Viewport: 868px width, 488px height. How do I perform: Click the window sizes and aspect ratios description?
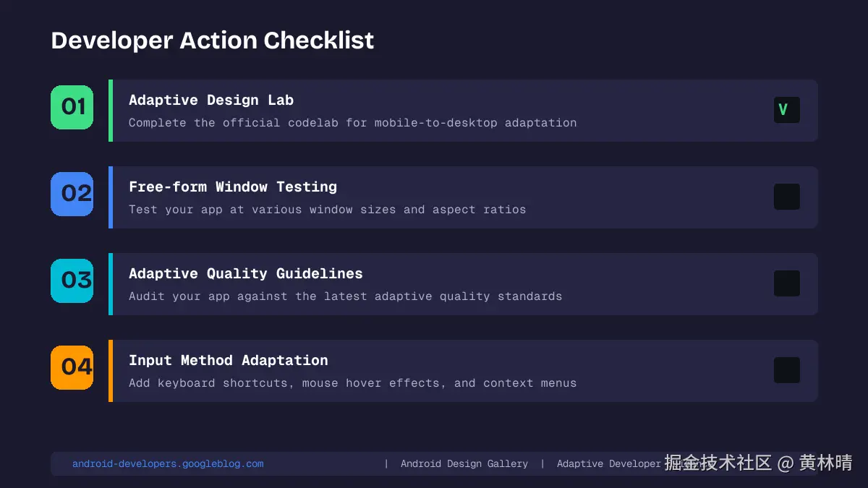pos(327,210)
